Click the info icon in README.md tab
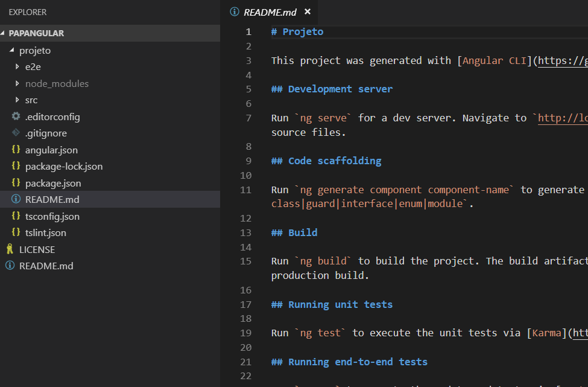The image size is (588, 387). [x=235, y=11]
